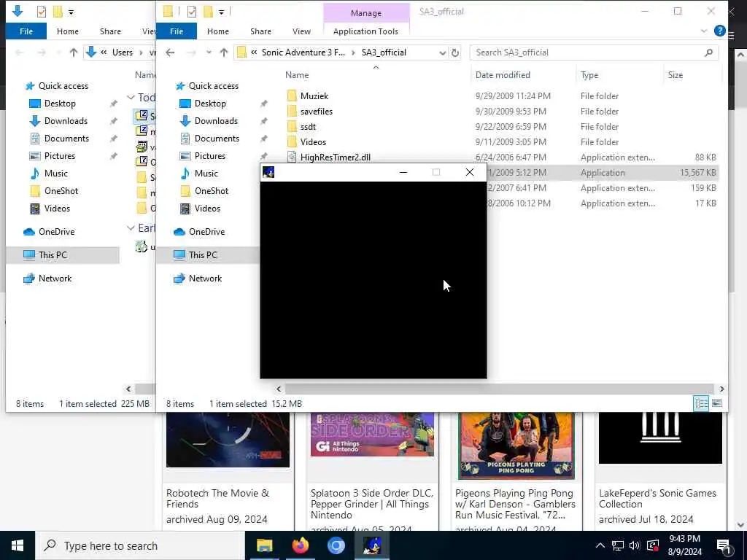Image resolution: width=747 pixels, height=560 pixels.
Task: Select OneDrive in front window sidebar
Action: coord(206,232)
